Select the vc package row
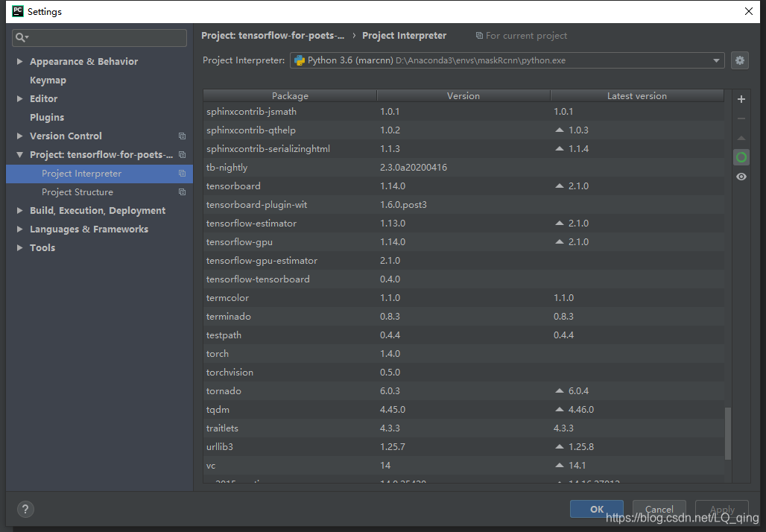 [463, 466]
